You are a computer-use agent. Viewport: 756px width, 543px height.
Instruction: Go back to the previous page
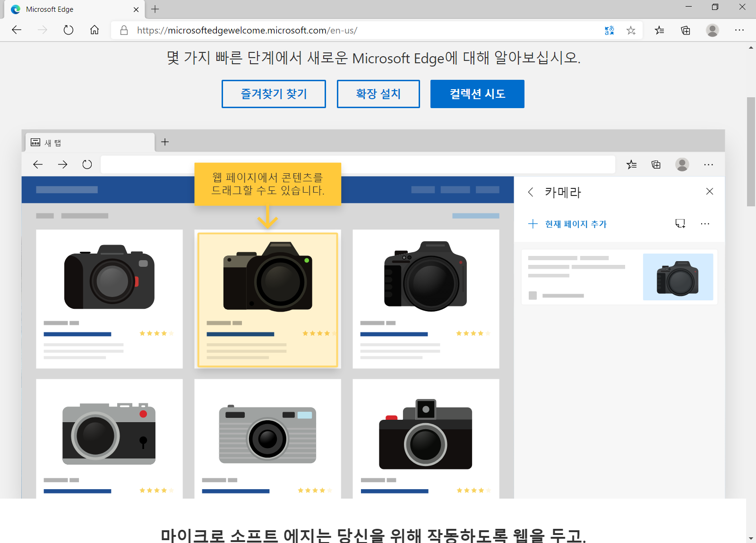17,30
